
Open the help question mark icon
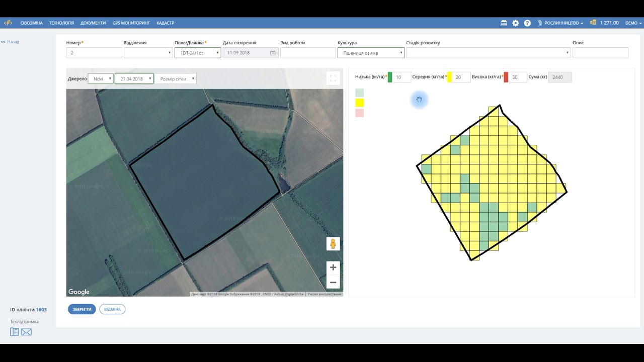click(527, 23)
